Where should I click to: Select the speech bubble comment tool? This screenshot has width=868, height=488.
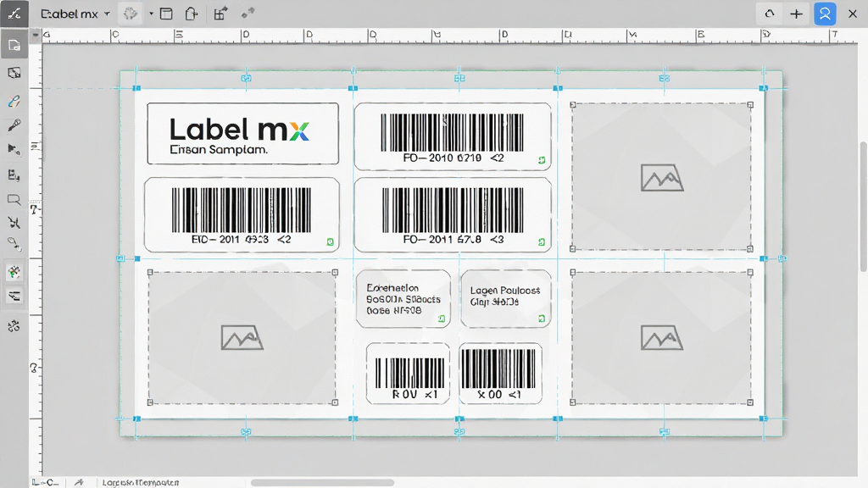[14, 200]
